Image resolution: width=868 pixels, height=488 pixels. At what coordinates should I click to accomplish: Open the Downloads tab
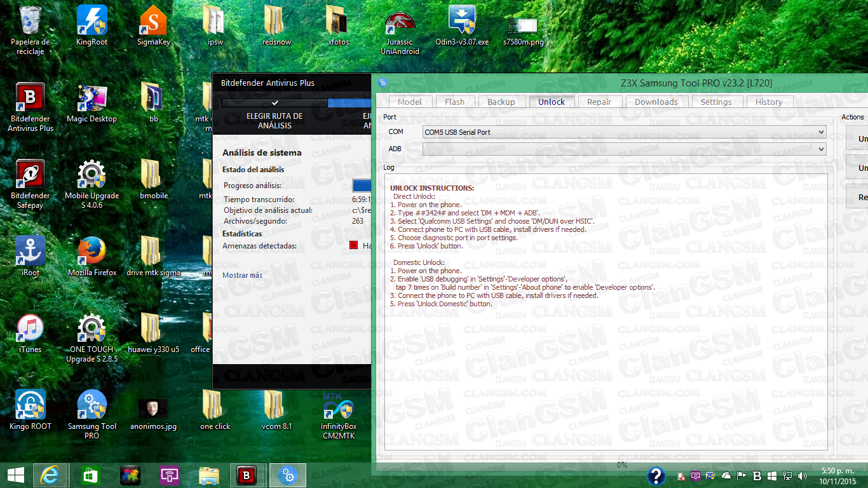click(x=656, y=102)
